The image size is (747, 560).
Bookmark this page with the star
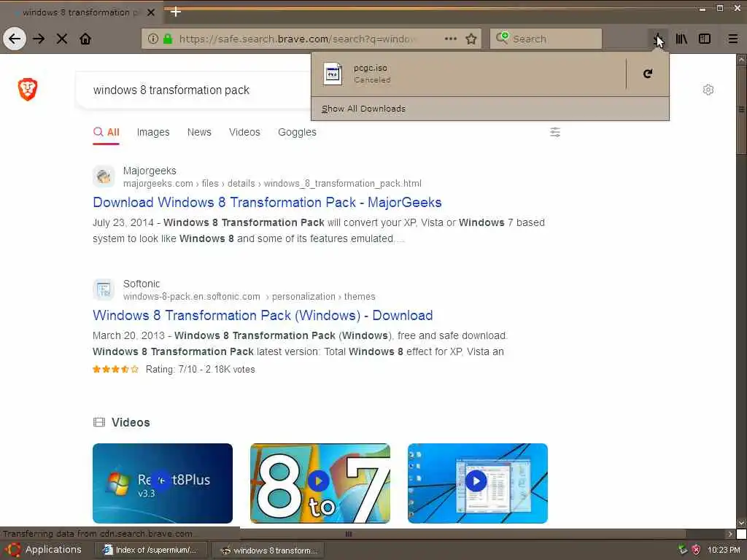point(471,39)
